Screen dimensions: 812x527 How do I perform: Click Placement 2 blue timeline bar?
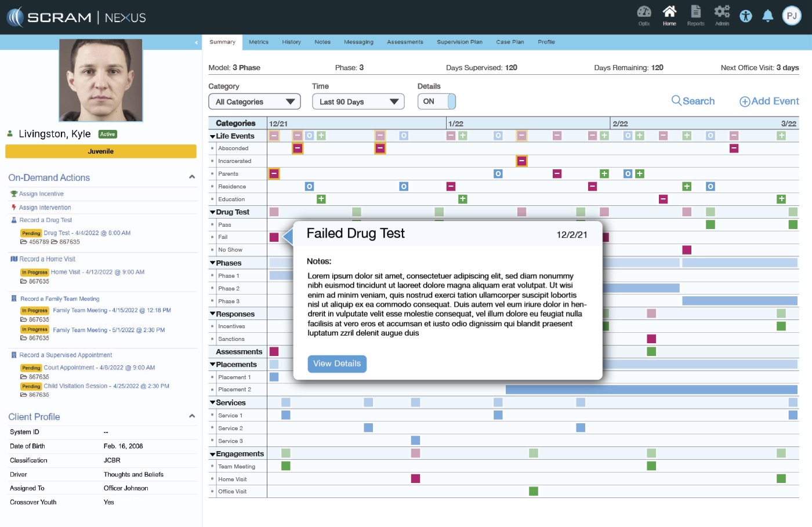click(x=651, y=390)
